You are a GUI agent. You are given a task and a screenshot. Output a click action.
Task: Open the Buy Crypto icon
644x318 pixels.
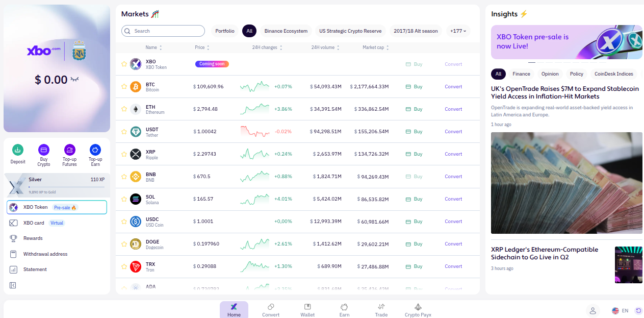(x=44, y=150)
